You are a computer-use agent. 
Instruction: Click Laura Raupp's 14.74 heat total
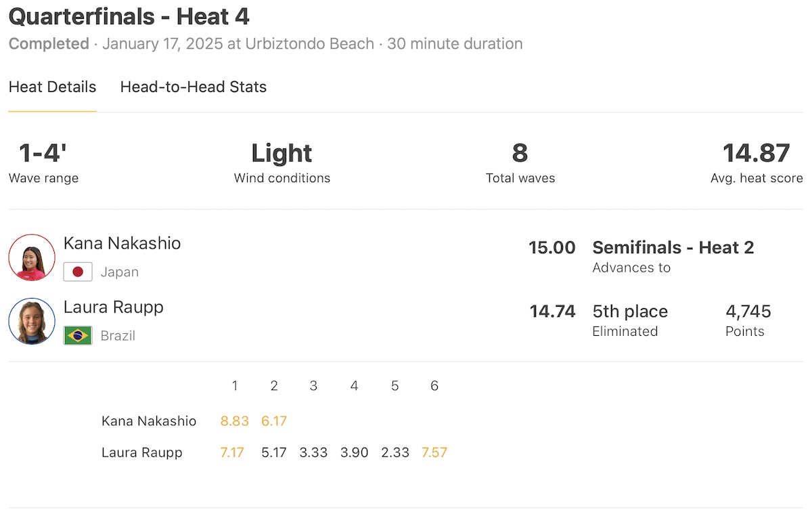[552, 312]
